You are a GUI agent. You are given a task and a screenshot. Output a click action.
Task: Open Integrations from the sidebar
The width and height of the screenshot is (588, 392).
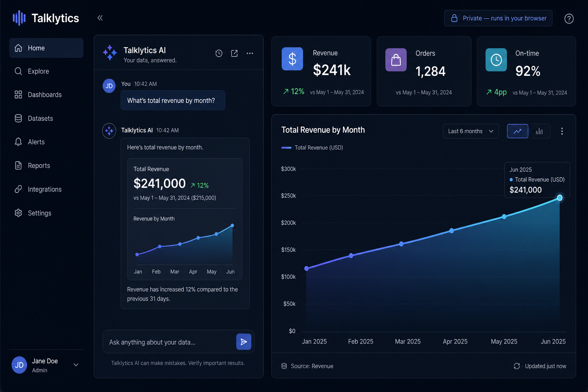point(46,189)
